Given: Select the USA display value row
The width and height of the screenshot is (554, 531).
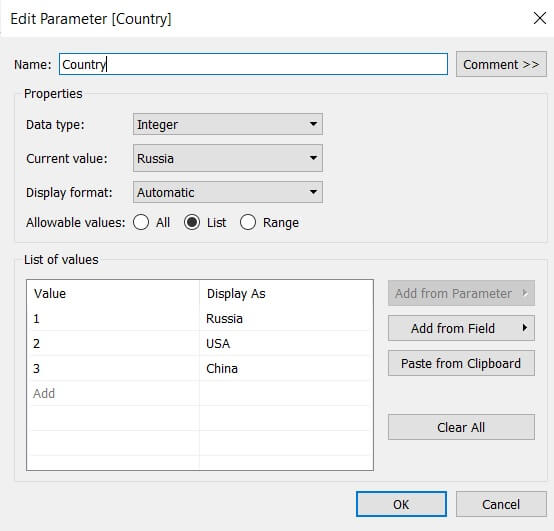Looking at the screenshot, I should 200,343.
